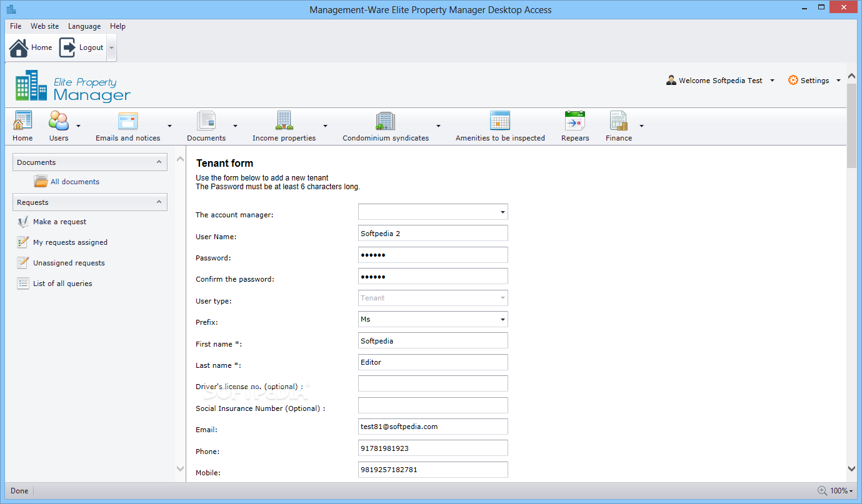Click the sidebar scroll down arrow
The width and height of the screenshot is (862, 504).
coord(181,468)
